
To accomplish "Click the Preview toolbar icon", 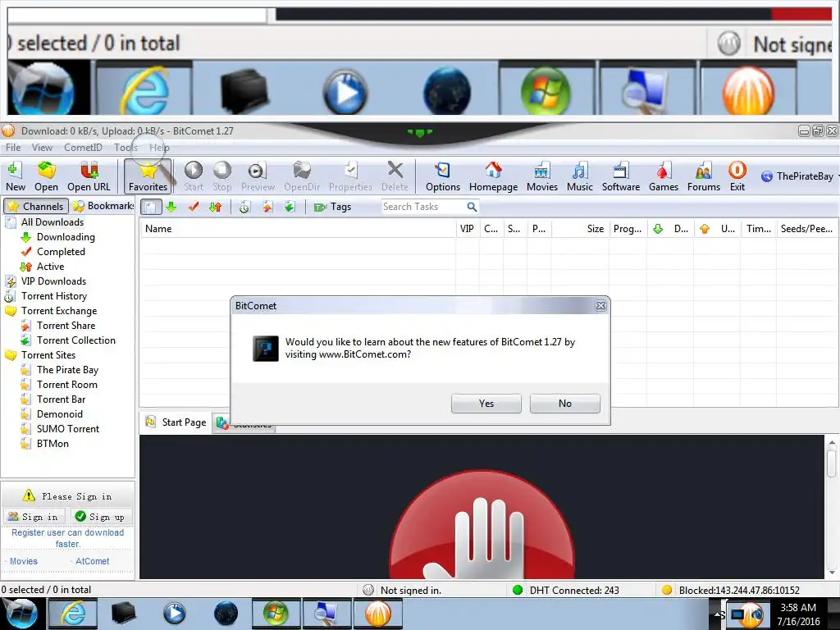I will click(258, 176).
